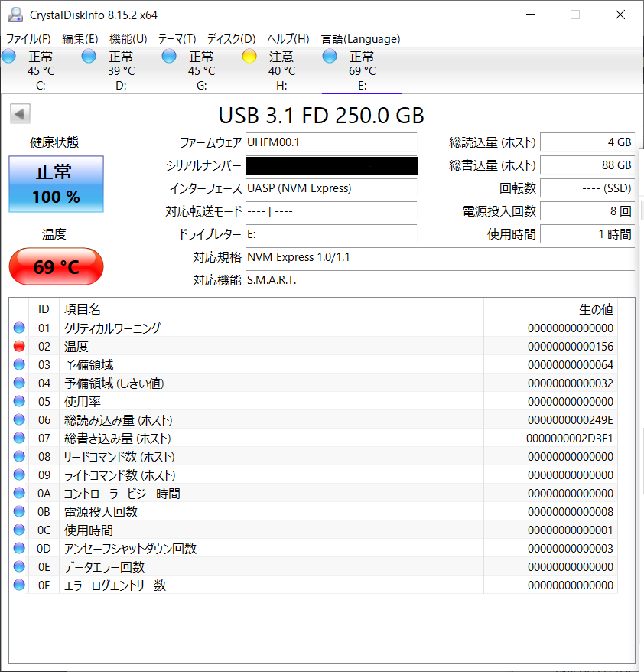
Task: Click the 電源投入回数 value 8 回
Action: (x=587, y=211)
